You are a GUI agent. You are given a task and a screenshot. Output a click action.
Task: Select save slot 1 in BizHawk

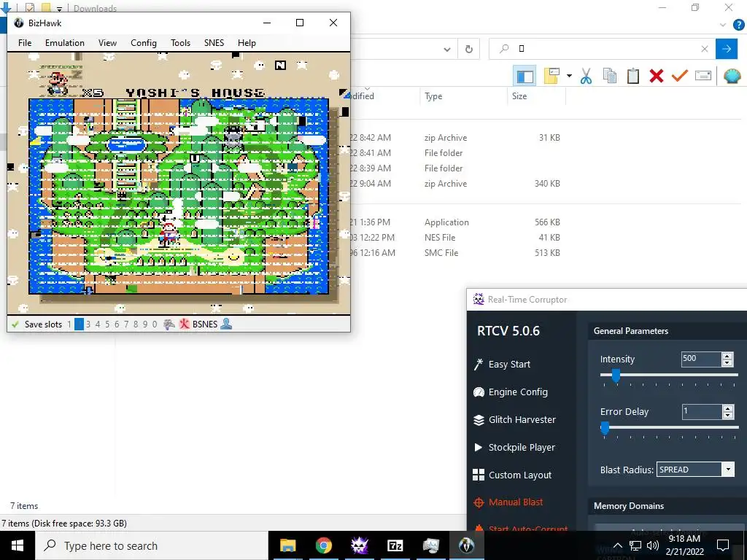point(69,324)
